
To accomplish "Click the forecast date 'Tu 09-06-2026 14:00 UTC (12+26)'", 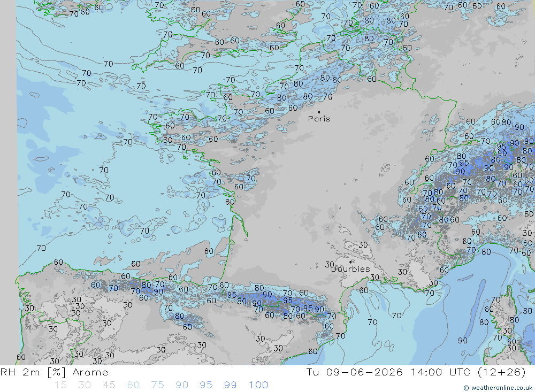I will click(x=416, y=372).
